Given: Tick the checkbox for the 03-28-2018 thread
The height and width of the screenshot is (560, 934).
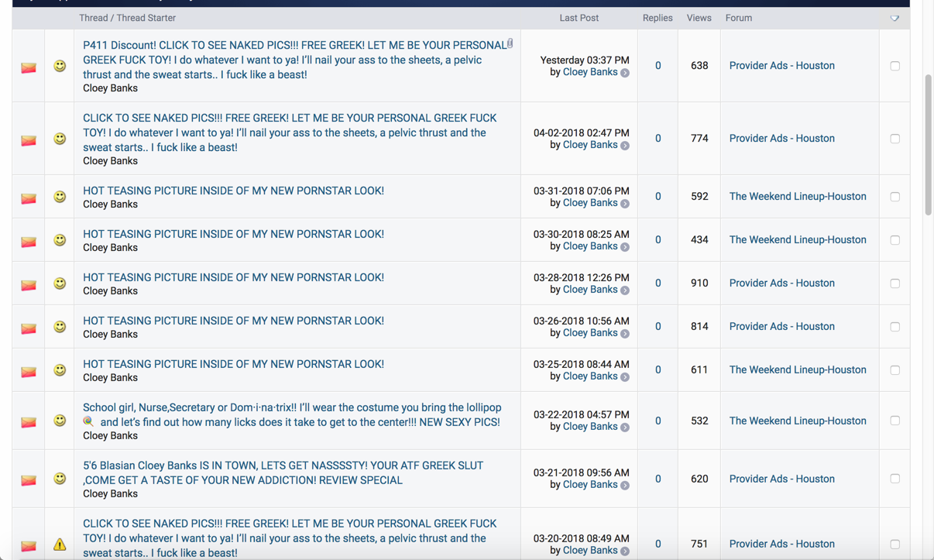Looking at the screenshot, I should point(895,283).
